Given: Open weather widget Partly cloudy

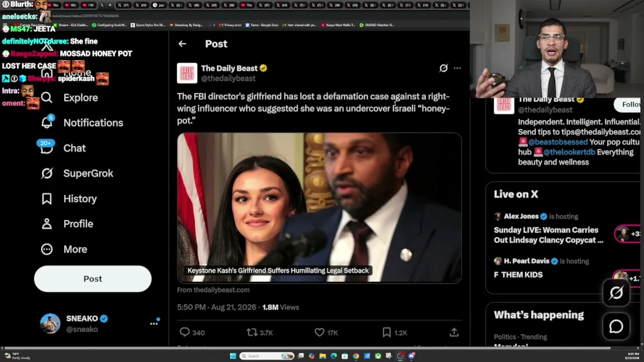Looking at the screenshot, I should click(x=17, y=356).
